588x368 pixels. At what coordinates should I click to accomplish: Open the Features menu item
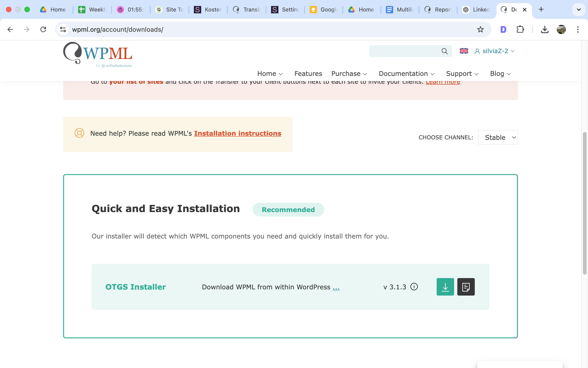tap(308, 74)
